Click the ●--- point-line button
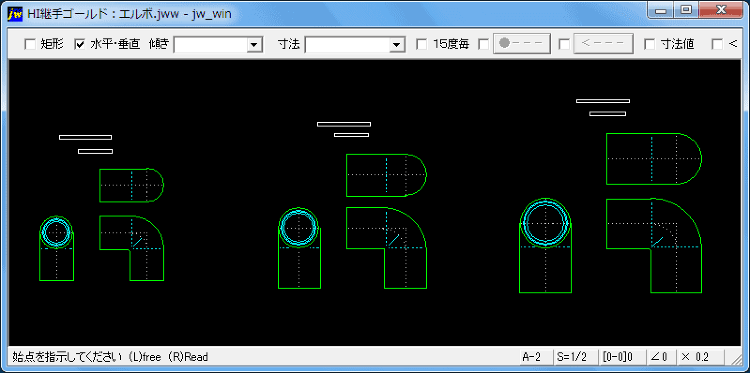 (x=522, y=44)
